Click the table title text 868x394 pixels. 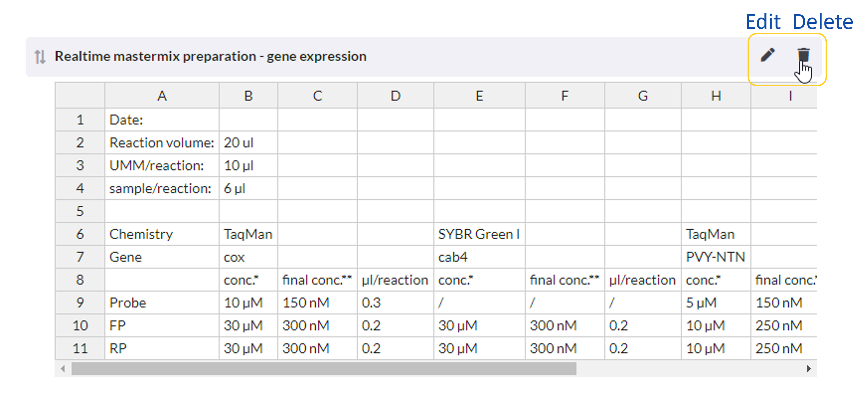coord(210,56)
